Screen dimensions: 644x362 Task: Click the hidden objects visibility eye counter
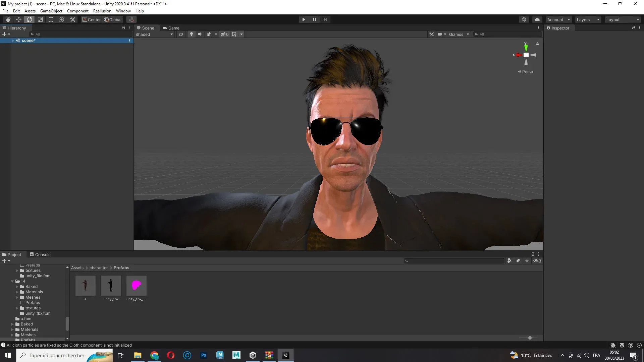(224, 34)
